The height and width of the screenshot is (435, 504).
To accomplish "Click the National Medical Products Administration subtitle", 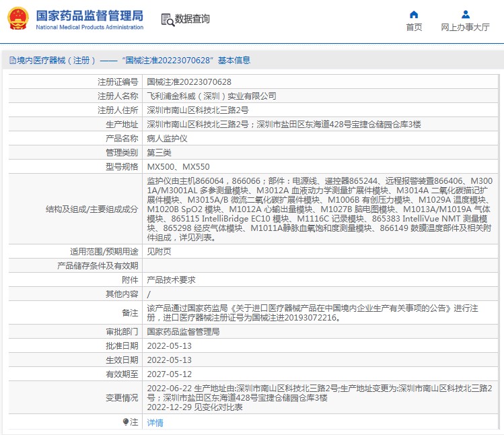I will (x=89, y=28).
